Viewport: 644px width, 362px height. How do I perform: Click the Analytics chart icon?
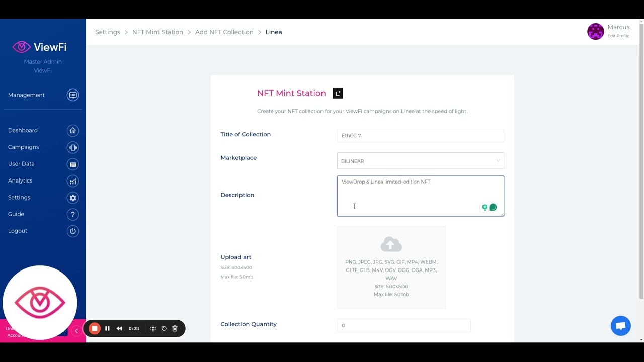click(73, 181)
